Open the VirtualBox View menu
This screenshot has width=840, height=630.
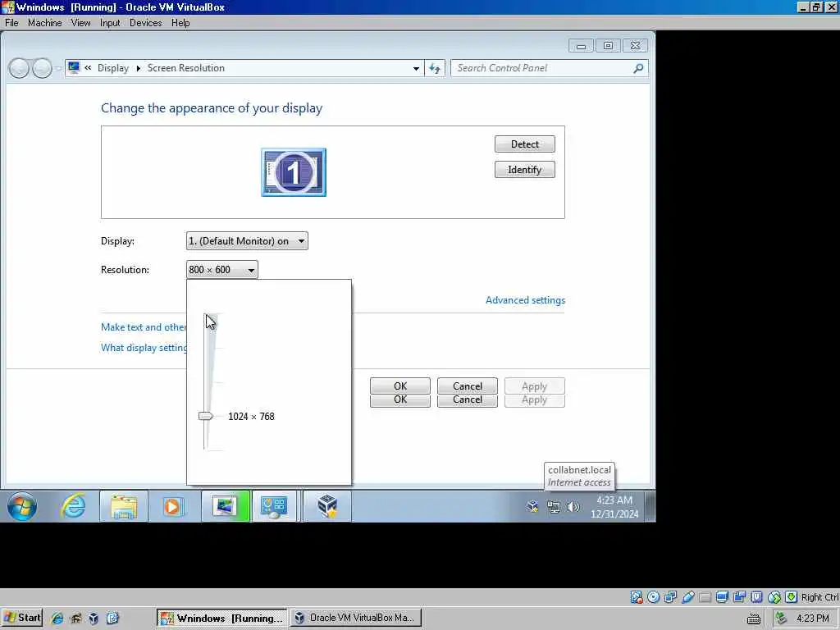pos(80,22)
